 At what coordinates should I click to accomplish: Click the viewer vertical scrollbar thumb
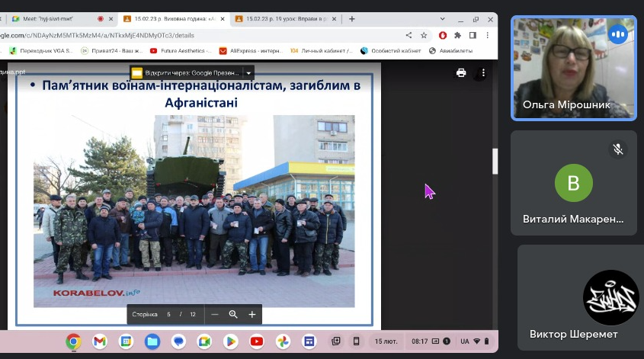495,161
